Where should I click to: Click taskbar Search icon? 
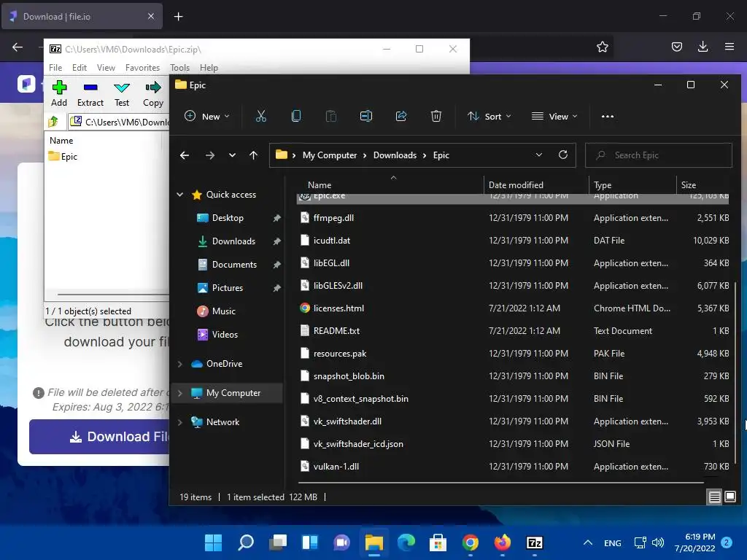tap(246, 542)
